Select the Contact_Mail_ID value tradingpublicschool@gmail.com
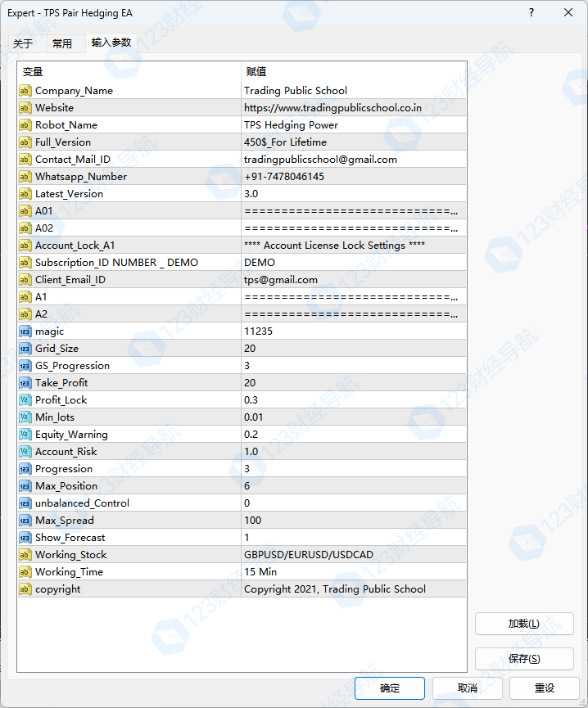Screen dimensions: 588x708 (321, 160)
